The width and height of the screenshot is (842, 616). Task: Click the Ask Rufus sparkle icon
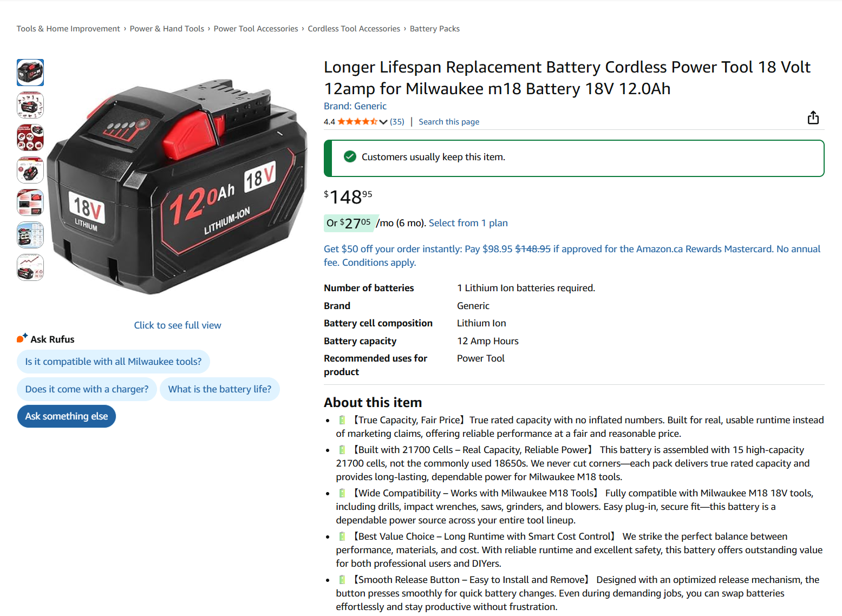pos(22,338)
